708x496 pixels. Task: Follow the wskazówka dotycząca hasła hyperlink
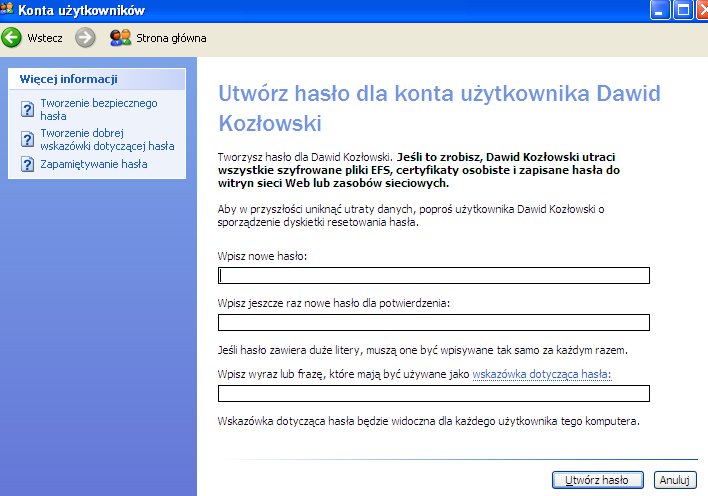(541, 374)
